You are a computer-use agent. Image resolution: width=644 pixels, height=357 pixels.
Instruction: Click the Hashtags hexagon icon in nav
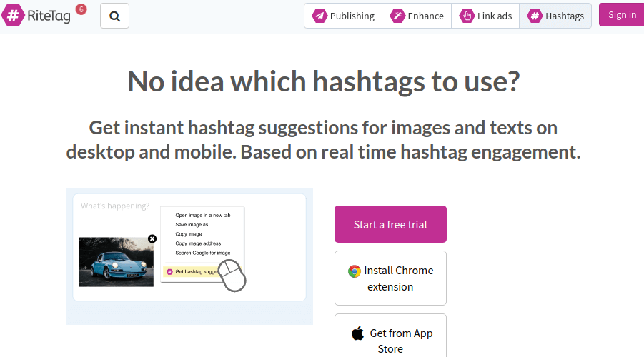[535, 16]
